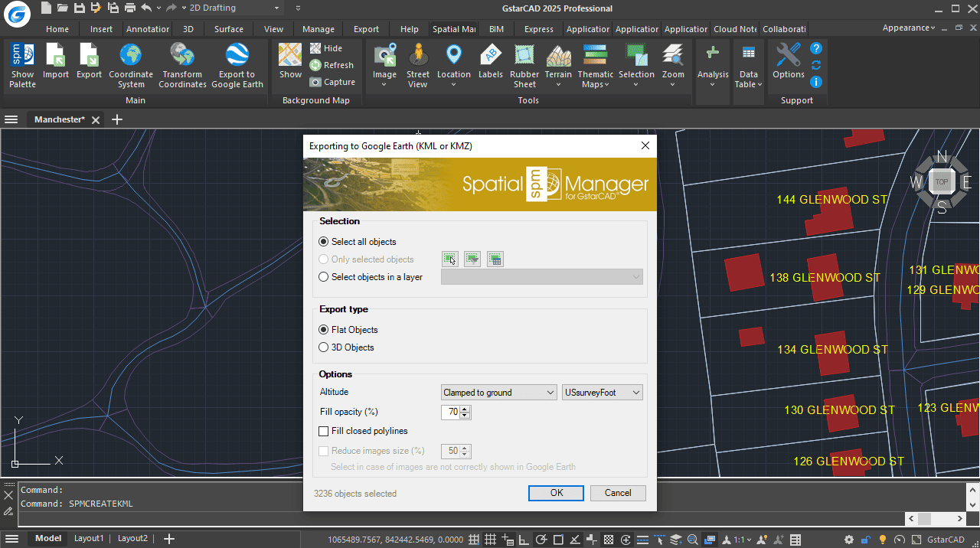Screen dimensions: 980x548
Task: Click the New file icon in title bar
Action: click(x=46, y=8)
